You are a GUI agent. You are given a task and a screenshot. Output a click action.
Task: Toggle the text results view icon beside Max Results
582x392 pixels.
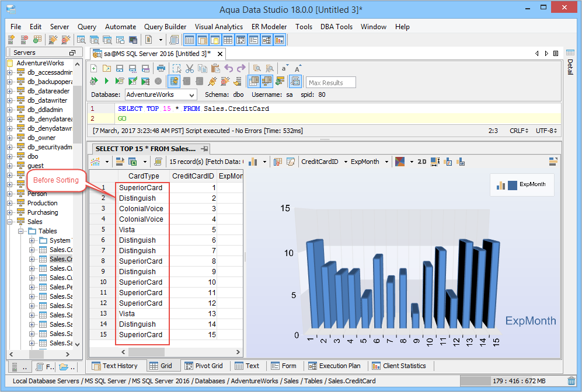point(295,81)
